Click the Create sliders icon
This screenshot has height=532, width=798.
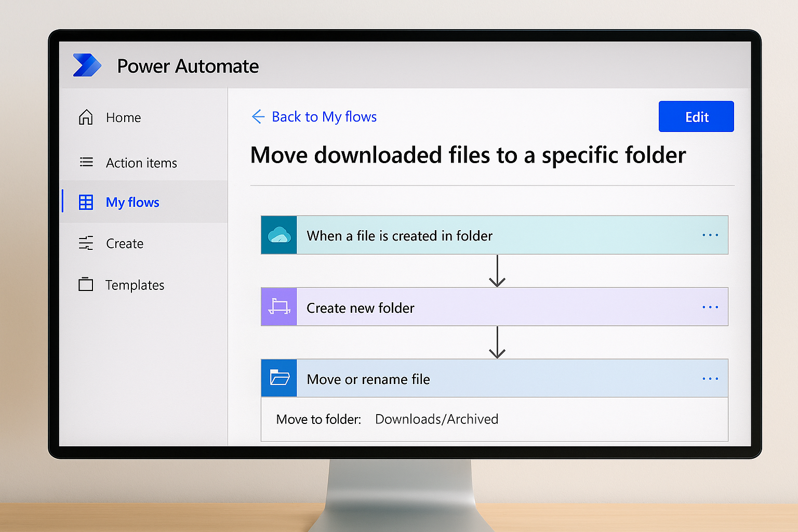point(86,243)
